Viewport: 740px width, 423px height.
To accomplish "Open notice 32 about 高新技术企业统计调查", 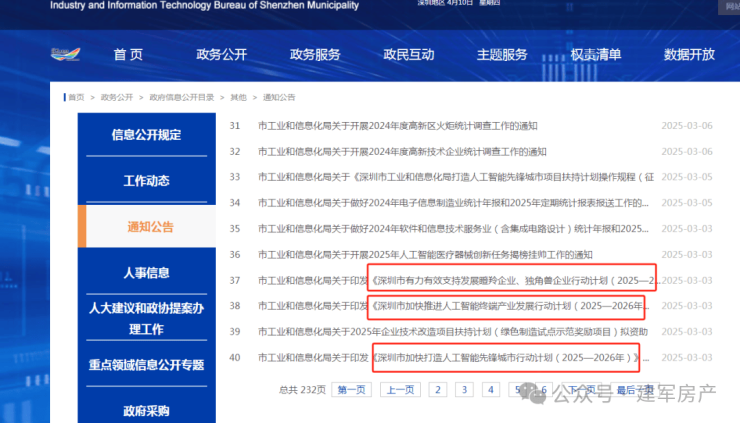I will pyautogui.click(x=402, y=152).
